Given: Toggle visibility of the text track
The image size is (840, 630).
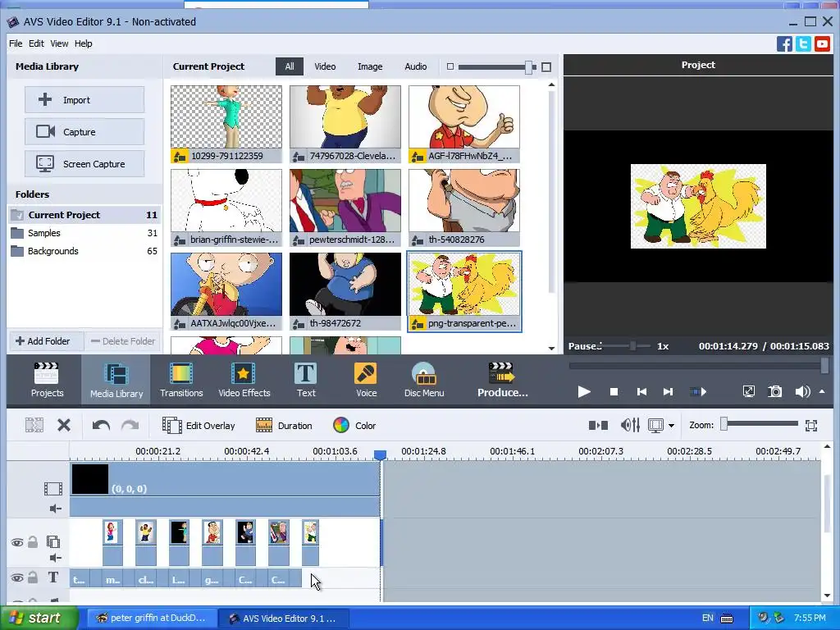Looking at the screenshot, I should (x=17, y=577).
